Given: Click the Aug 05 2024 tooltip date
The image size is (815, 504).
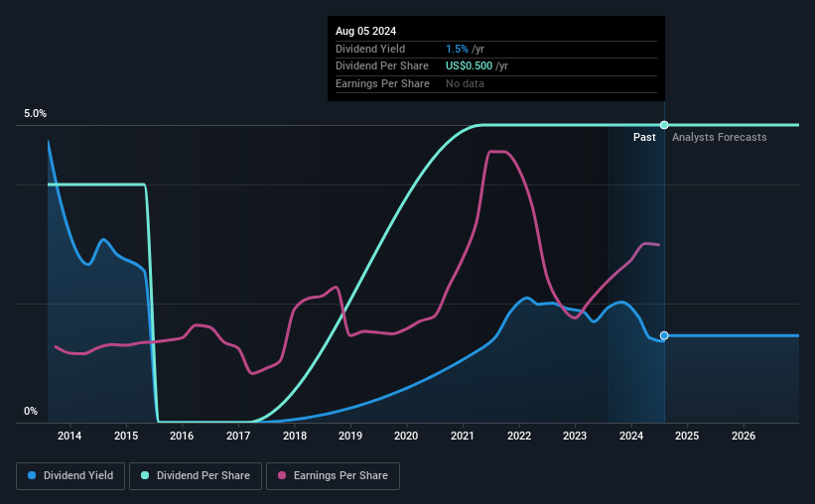Looking at the screenshot, I should 366,31.
